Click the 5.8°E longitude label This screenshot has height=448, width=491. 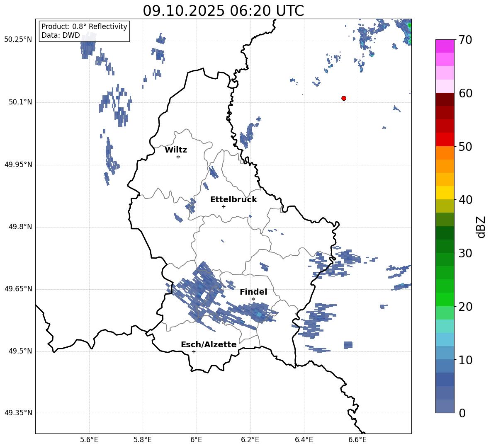143,440
